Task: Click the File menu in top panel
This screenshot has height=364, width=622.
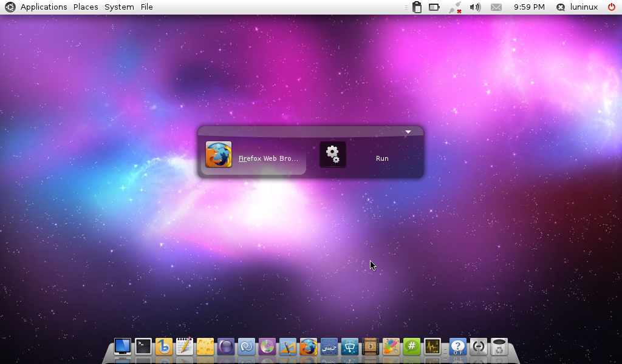Action: point(146,7)
